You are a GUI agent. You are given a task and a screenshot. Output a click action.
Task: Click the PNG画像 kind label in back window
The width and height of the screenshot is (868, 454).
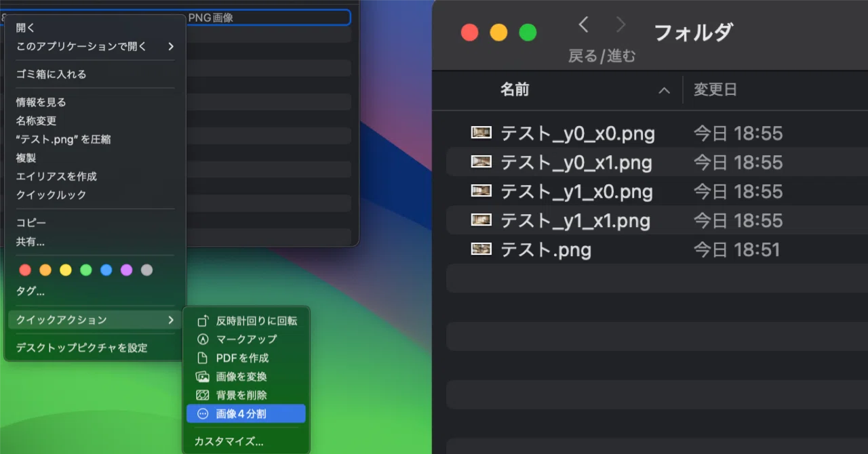pyautogui.click(x=210, y=18)
